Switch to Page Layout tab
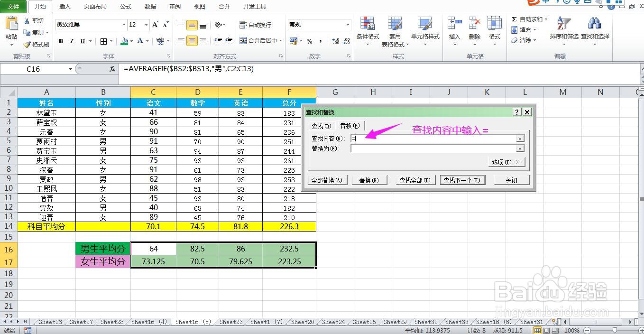This screenshot has width=644, height=334. [x=95, y=7]
